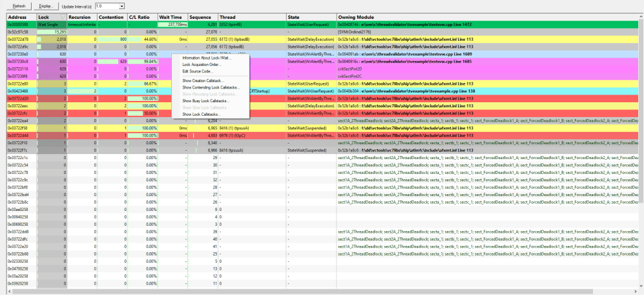Click the Wait Single lock cell
644x295 pixels.
pos(52,25)
